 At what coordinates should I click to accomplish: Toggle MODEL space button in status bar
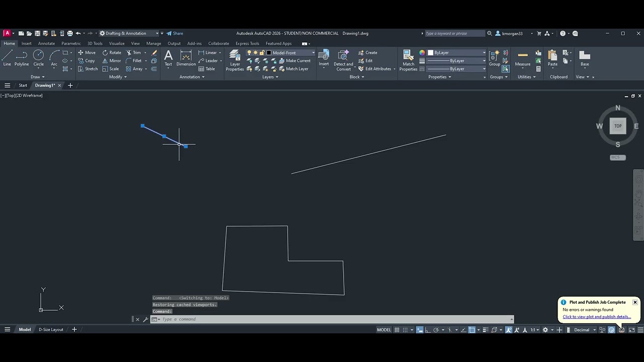[384, 330]
